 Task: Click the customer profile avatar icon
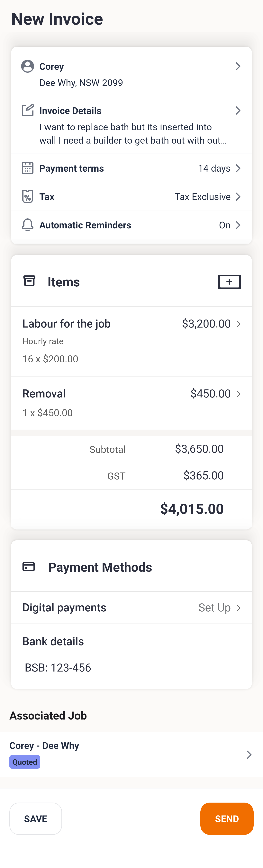tap(28, 66)
